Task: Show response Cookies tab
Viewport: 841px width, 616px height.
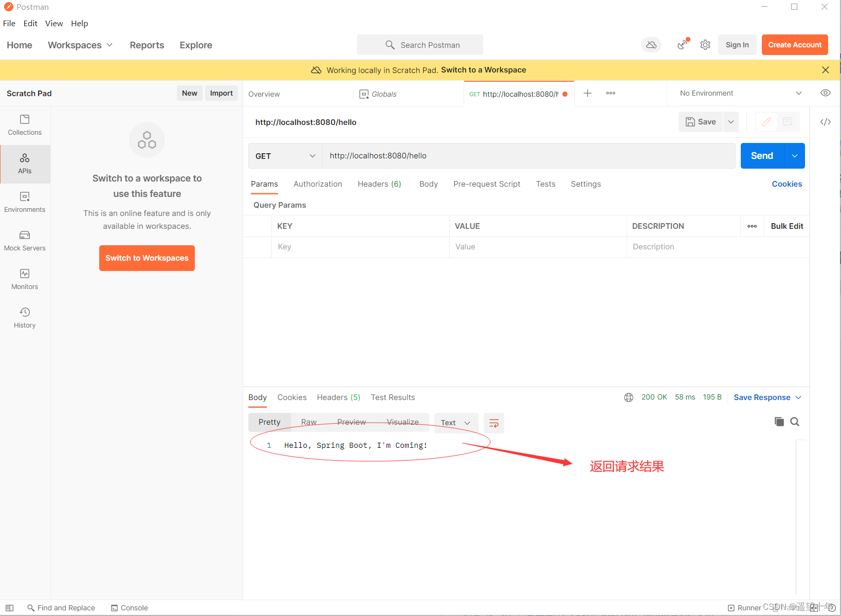Action: click(292, 397)
